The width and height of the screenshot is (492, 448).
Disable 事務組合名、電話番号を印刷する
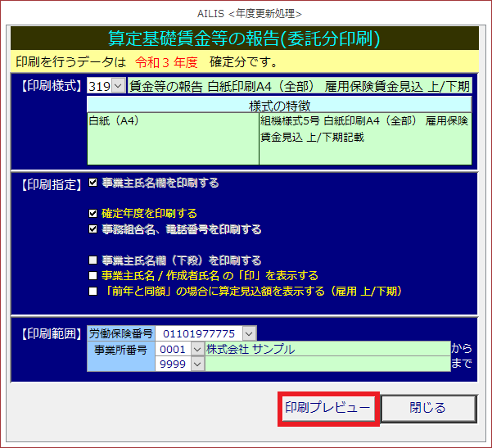[x=93, y=229]
